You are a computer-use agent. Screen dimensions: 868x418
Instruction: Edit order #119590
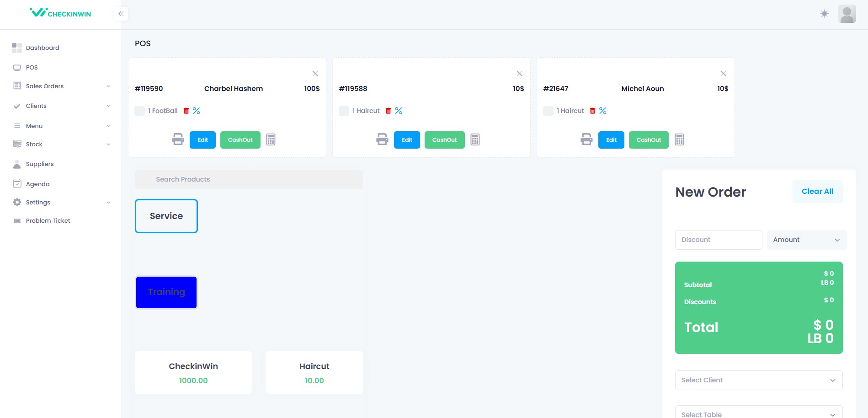(x=202, y=140)
